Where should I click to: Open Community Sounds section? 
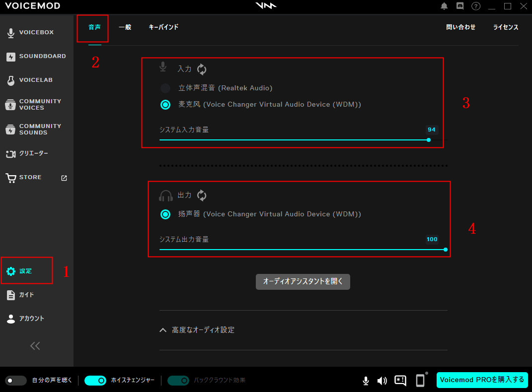(33, 129)
